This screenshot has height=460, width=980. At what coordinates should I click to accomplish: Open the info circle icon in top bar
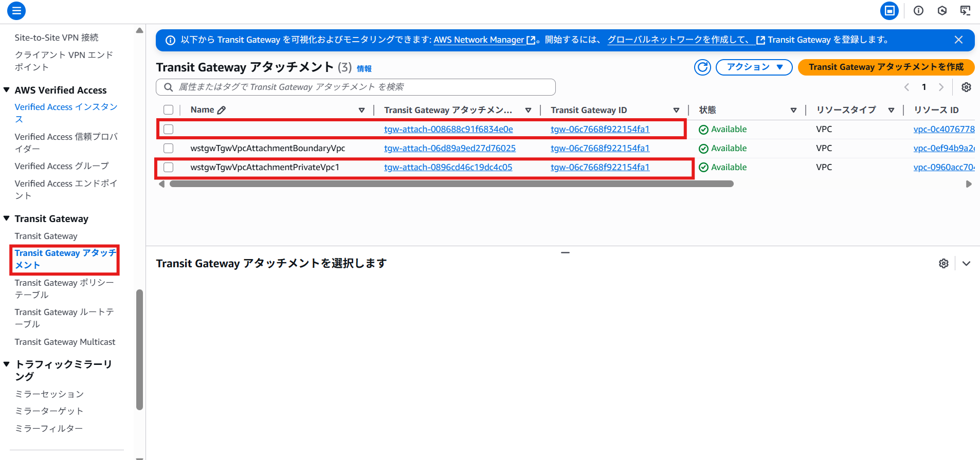point(918,11)
